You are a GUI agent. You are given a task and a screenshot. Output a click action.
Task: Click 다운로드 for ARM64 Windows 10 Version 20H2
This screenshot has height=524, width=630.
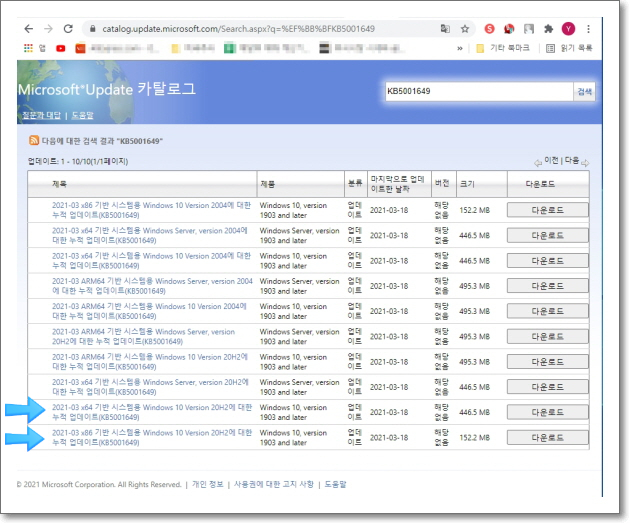pos(548,362)
